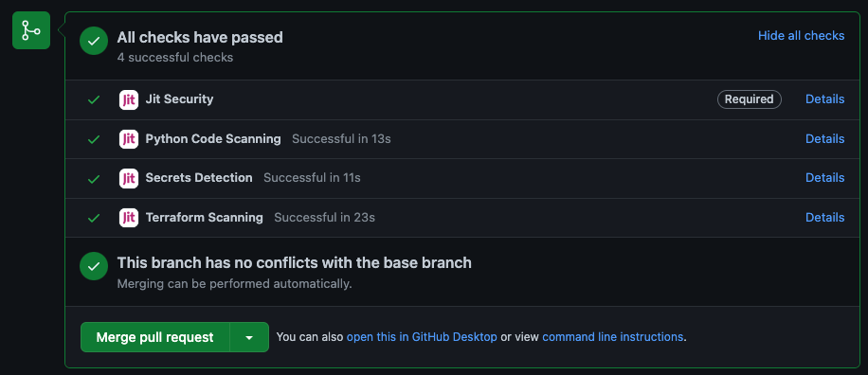Click the Secrets Detection Jit logo
Viewport: 868px width, 375px height.
(129, 178)
